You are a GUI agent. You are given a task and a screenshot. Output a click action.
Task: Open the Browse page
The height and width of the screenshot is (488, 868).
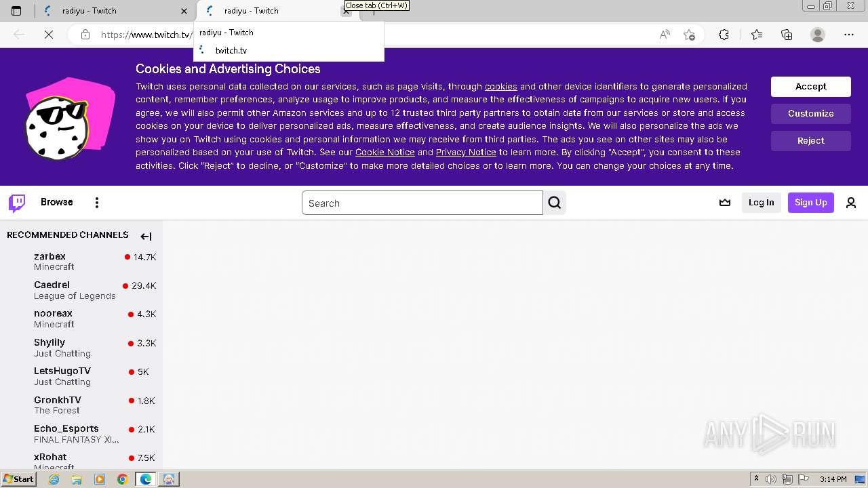tap(57, 202)
